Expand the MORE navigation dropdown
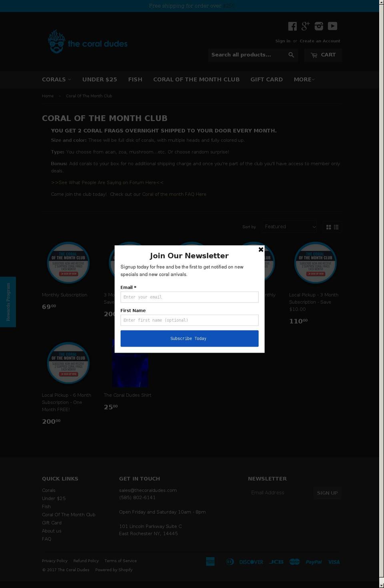 click(304, 79)
